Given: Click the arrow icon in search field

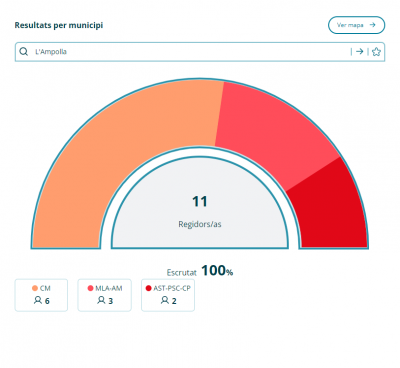Looking at the screenshot, I should 359,52.
